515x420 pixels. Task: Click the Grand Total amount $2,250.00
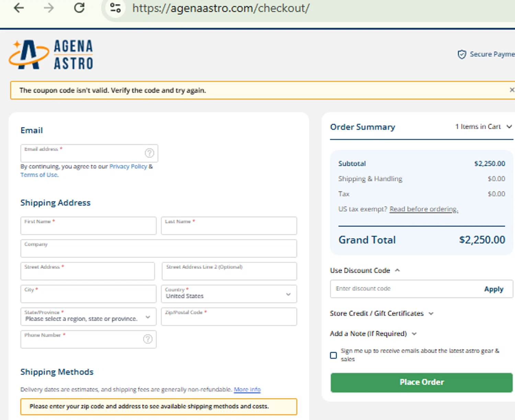(482, 239)
